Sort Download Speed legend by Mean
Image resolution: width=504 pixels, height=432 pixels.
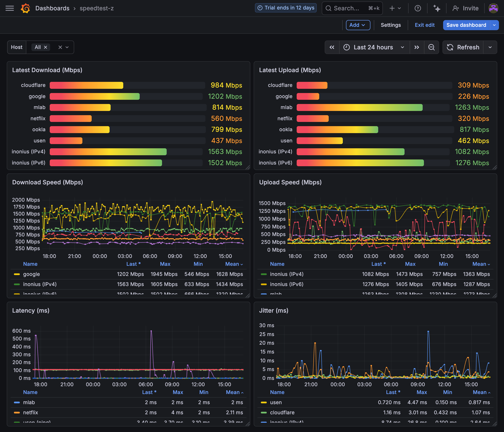point(234,264)
